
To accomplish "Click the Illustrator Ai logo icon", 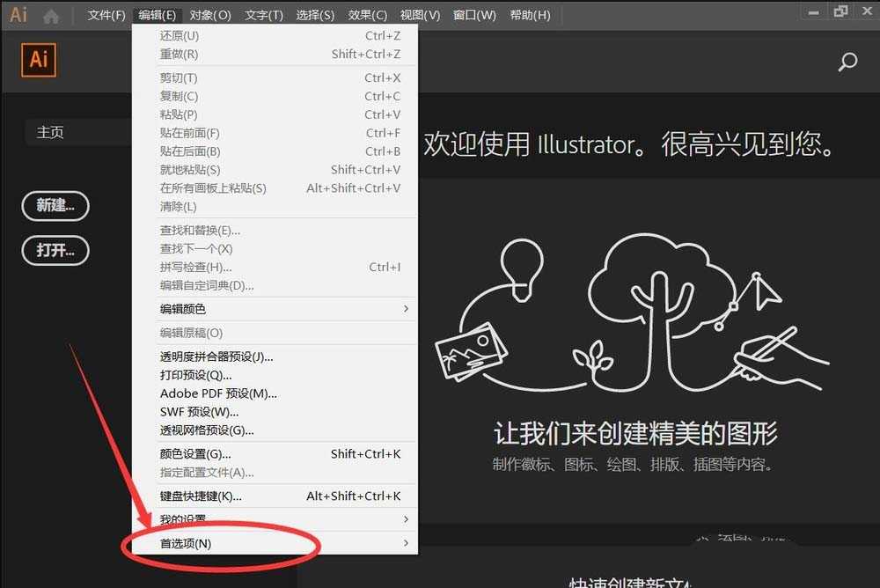I will (16, 13).
